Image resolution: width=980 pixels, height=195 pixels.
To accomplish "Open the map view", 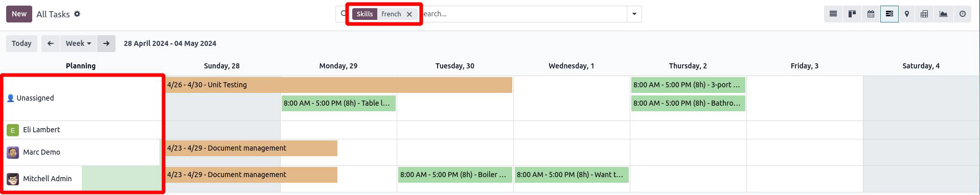I will click(907, 14).
